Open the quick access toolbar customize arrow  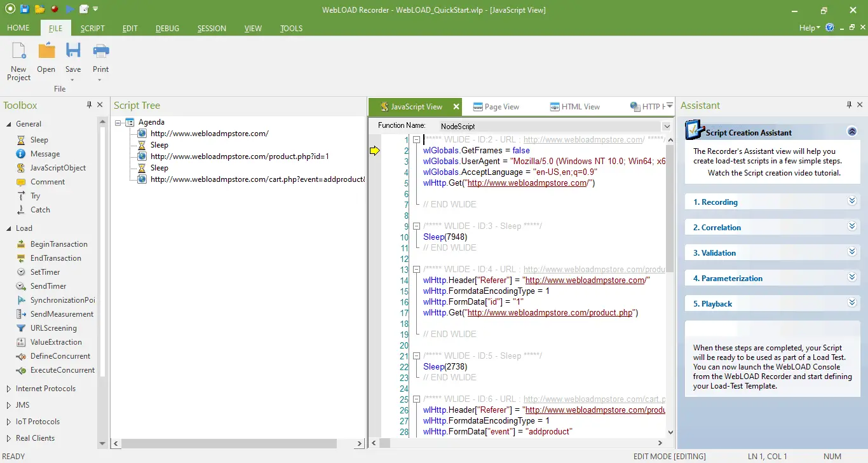[95, 9]
